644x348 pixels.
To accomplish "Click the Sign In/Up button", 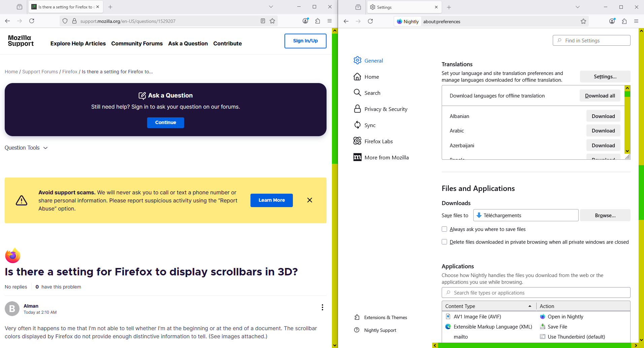I will (x=305, y=41).
